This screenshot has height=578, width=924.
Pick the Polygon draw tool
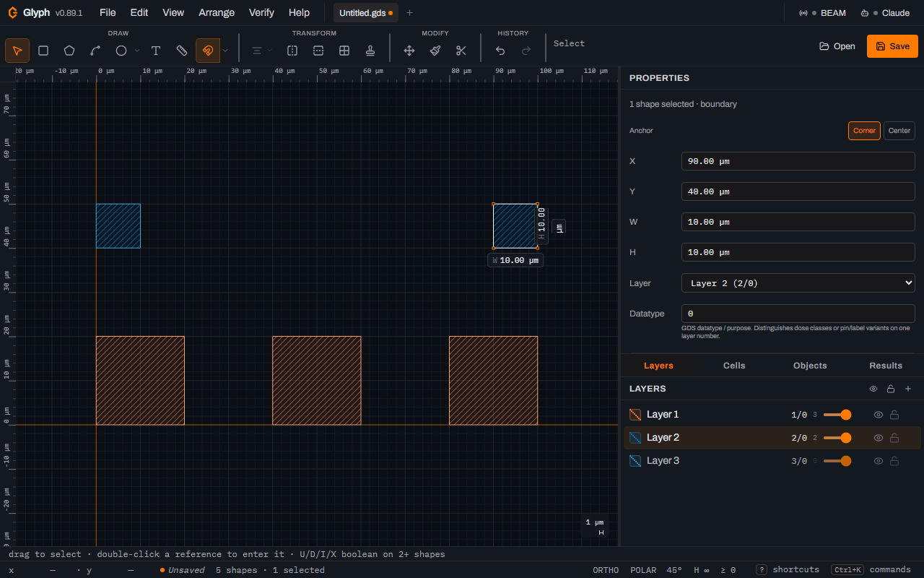pos(69,51)
